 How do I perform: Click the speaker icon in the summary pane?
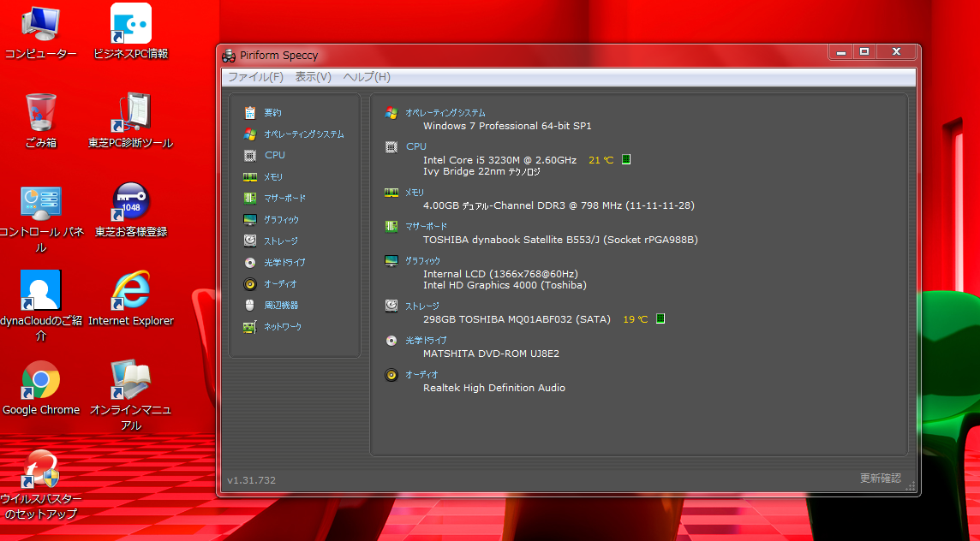[x=391, y=375]
